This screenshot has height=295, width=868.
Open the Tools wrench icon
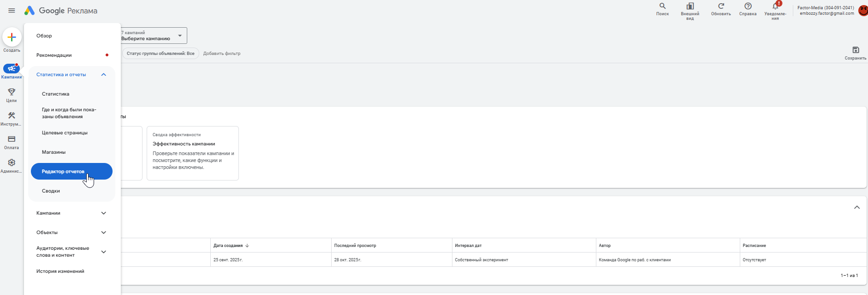point(12,115)
